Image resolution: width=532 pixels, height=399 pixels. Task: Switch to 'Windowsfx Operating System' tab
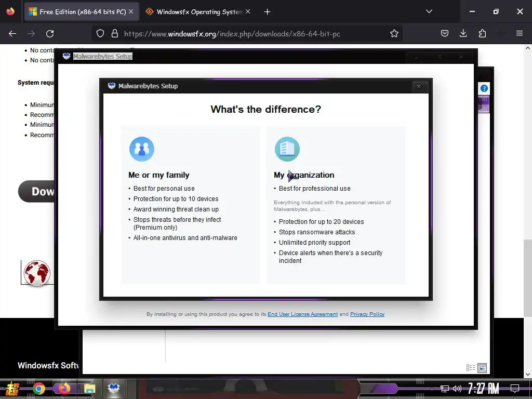point(199,12)
